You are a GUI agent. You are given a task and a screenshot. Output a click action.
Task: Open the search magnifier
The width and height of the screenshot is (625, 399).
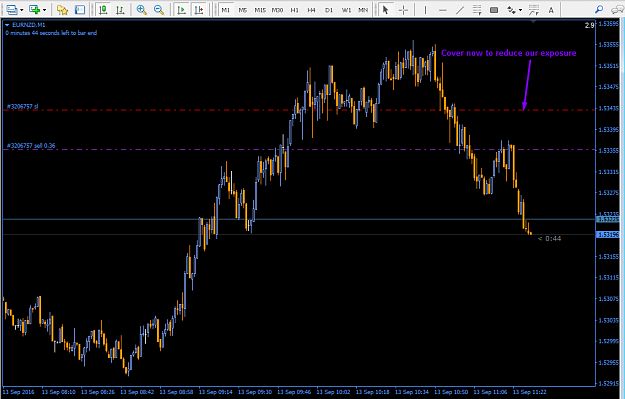[599, 10]
